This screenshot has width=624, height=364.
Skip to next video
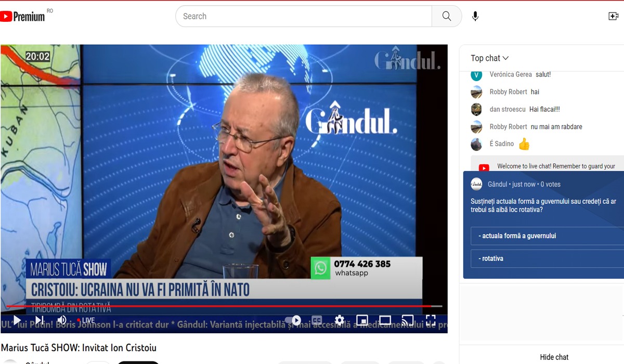40,320
